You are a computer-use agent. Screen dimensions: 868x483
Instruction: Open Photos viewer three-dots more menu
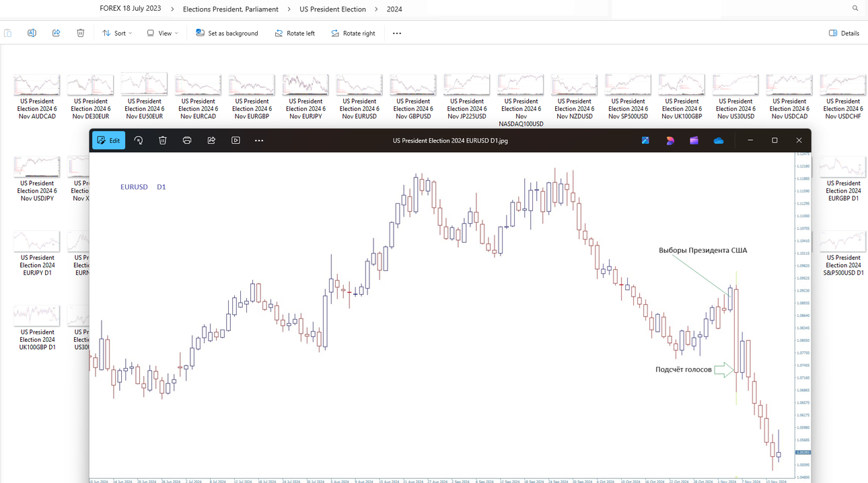point(259,141)
